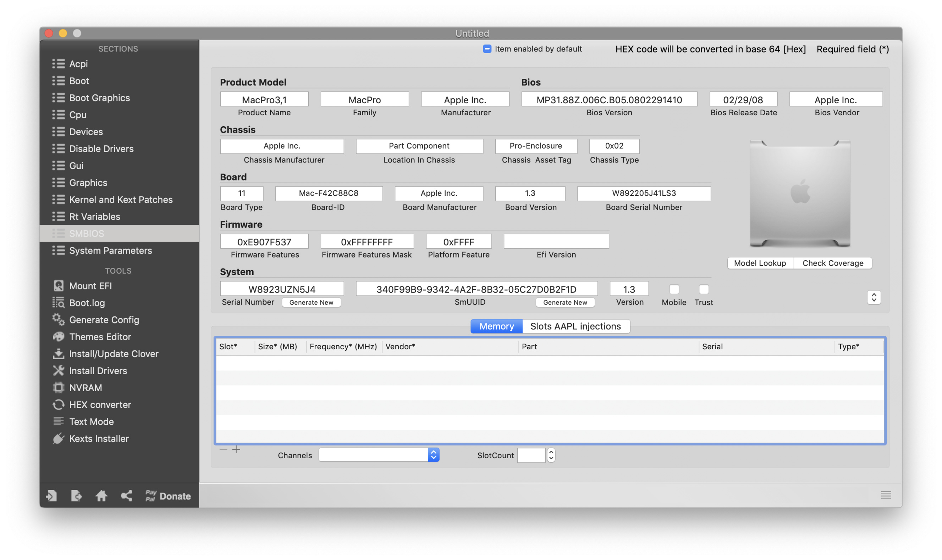
Task: Enable the Trust checkbox
Action: tap(704, 289)
